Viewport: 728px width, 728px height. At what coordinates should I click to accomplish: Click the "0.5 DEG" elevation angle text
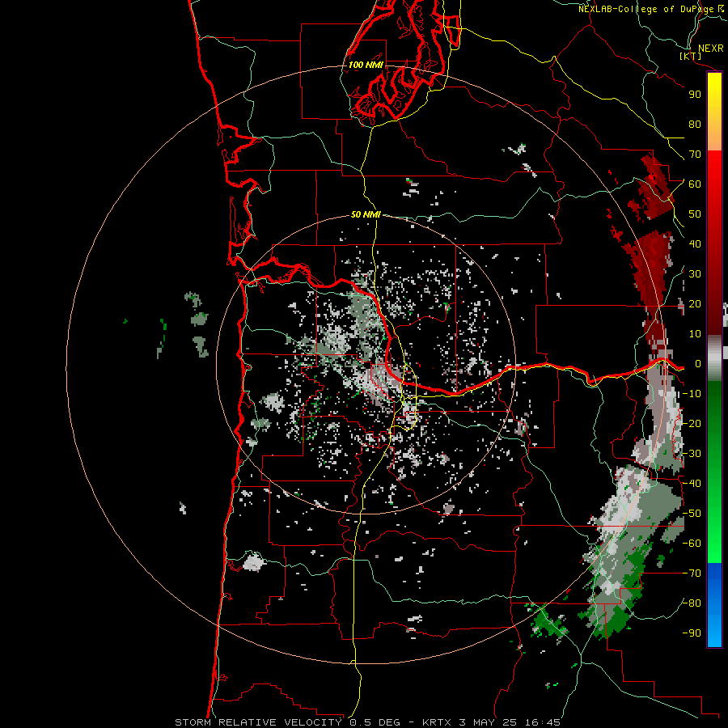pyautogui.click(x=375, y=722)
